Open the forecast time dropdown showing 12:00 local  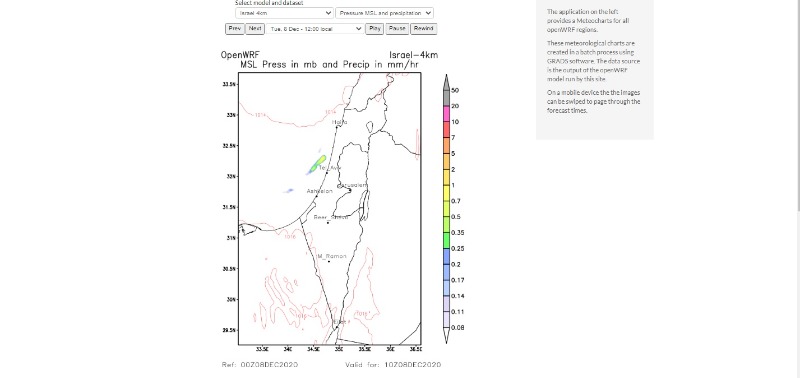tap(315, 29)
